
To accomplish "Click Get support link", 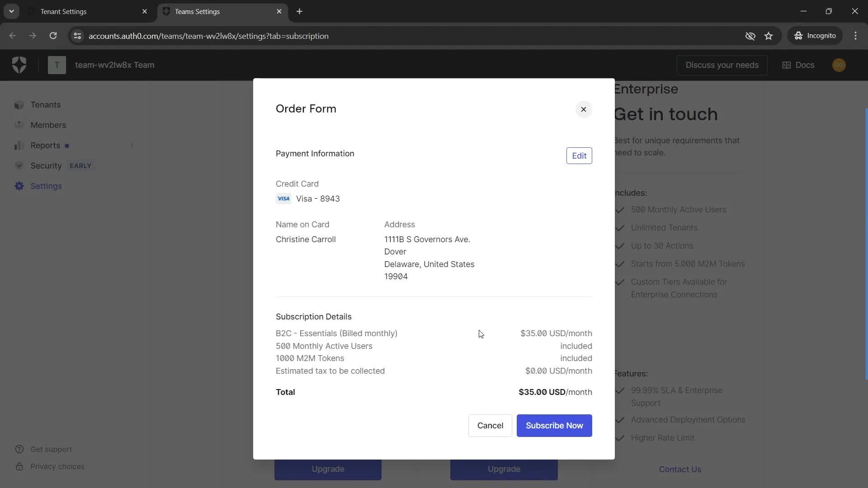I will (x=51, y=450).
